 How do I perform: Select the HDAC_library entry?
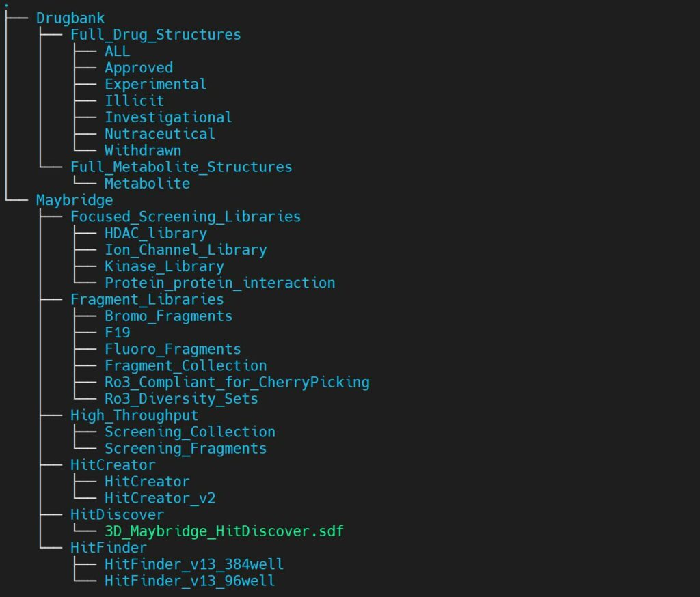coord(155,233)
